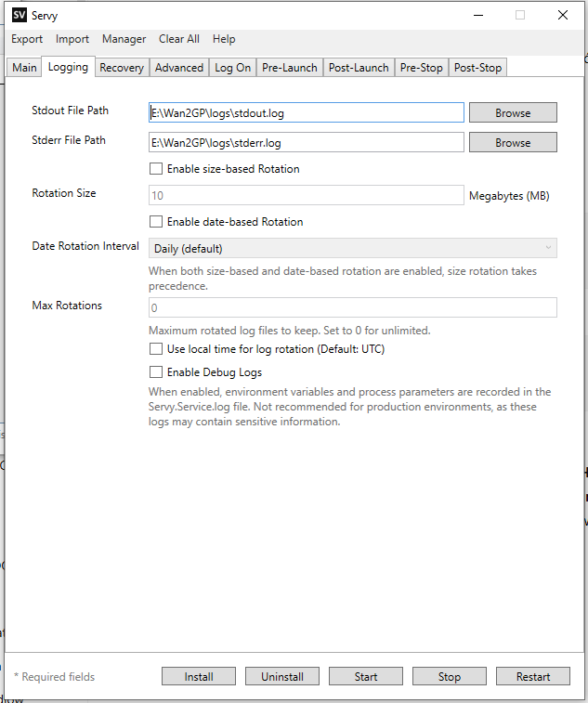This screenshot has height=703, width=588.
Task: Close the Servy window
Action: [x=563, y=15]
